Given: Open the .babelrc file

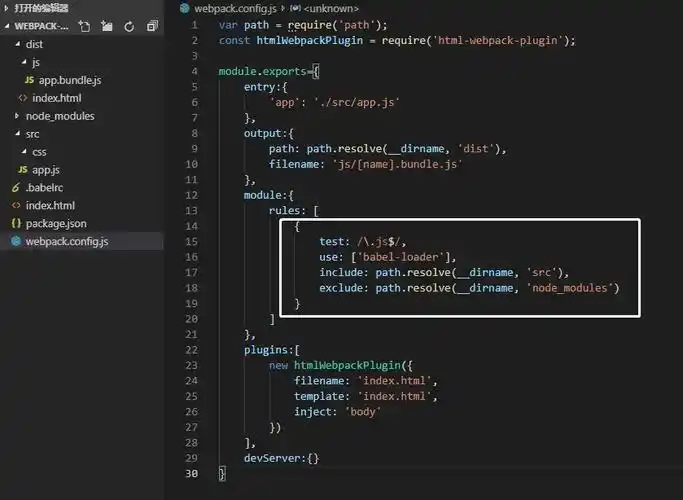Looking at the screenshot, I should (x=44, y=188).
